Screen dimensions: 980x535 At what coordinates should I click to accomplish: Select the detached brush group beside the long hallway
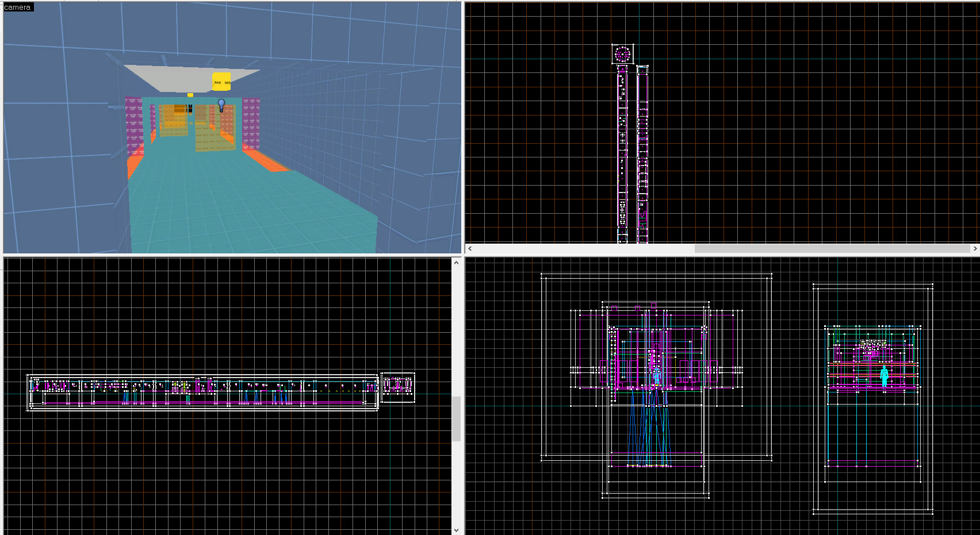tap(398, 387)
